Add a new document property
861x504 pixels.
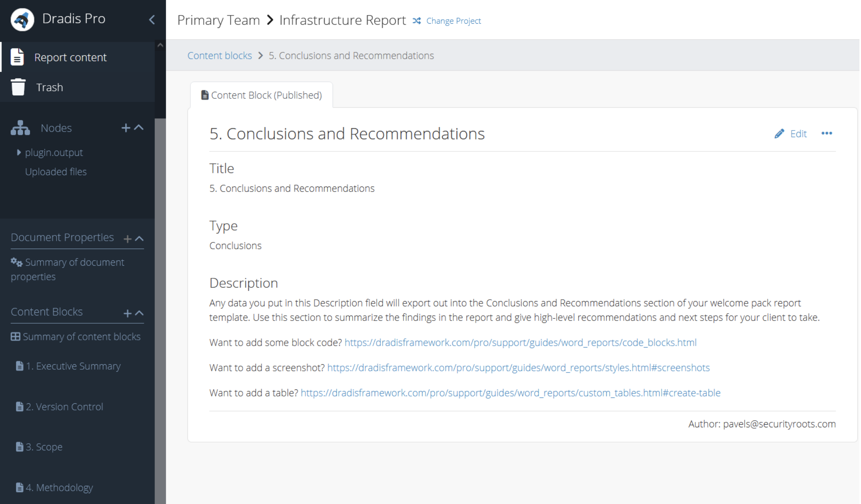point(127,239)
